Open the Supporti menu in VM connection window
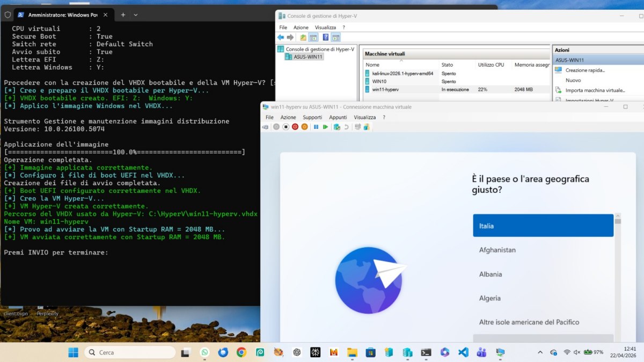 312,117
